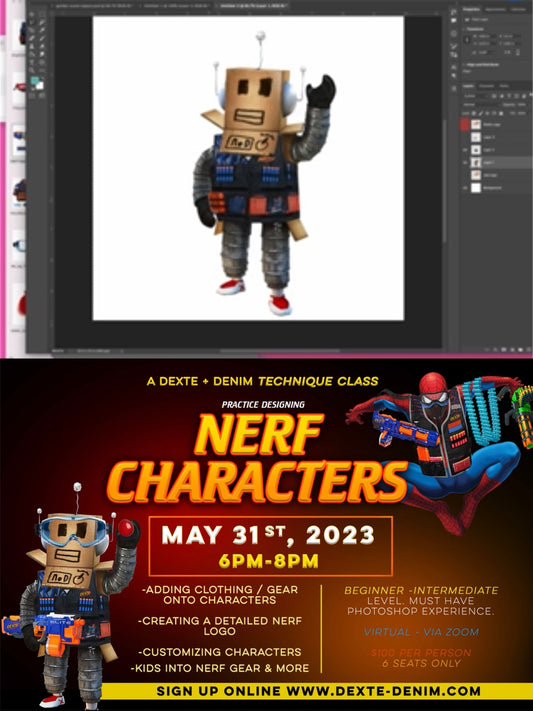Switch to the Adjustments tab
Viewport: 533px width, 711px height.
coord(495,9)
